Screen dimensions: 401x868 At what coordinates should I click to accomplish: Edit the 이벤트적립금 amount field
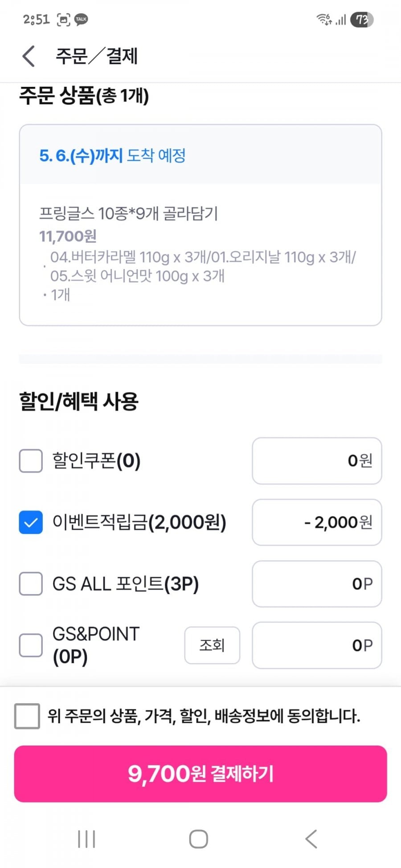click(317, 522)
